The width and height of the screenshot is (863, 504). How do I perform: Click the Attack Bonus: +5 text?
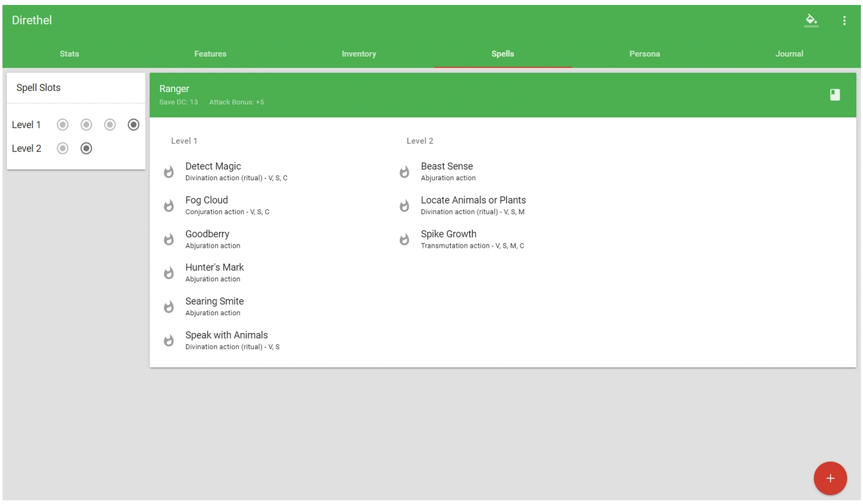coord(236,102)
